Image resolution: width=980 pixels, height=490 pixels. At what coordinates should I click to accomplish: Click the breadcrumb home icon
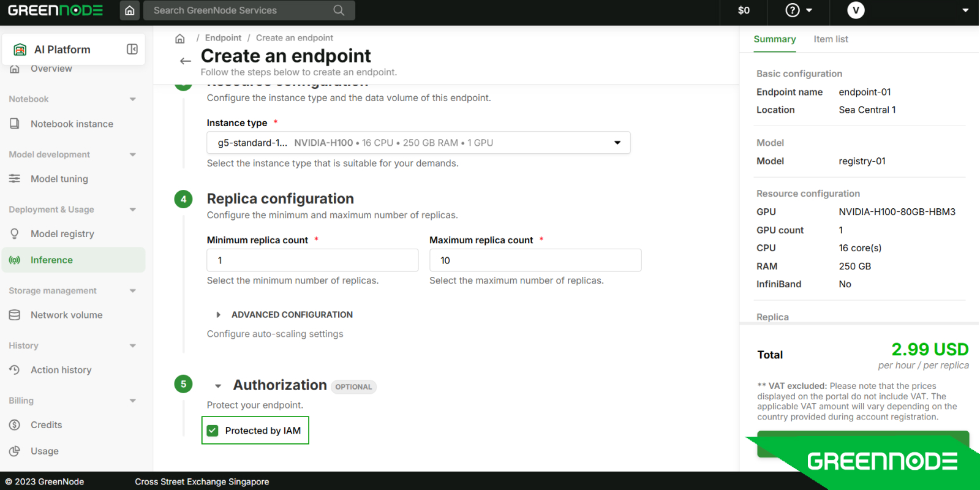click(x=180, y=39)
